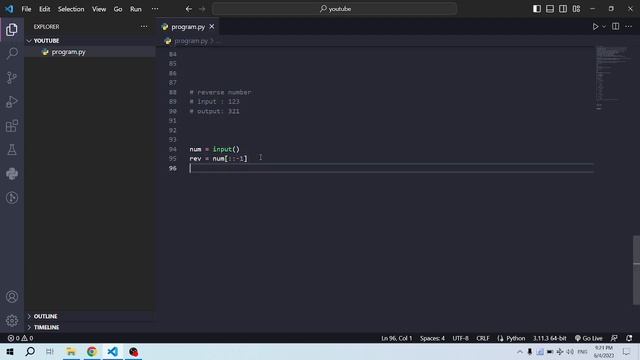640x360 pixels.
Task: Toggle the secondary side bar layout
Action: tap(563, 9)
